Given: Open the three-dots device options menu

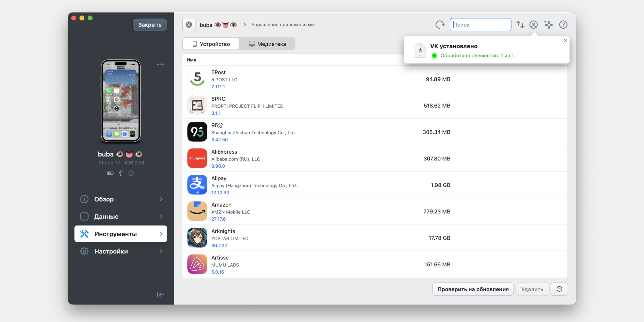Looking at the screenshot, I should (160, 64).
